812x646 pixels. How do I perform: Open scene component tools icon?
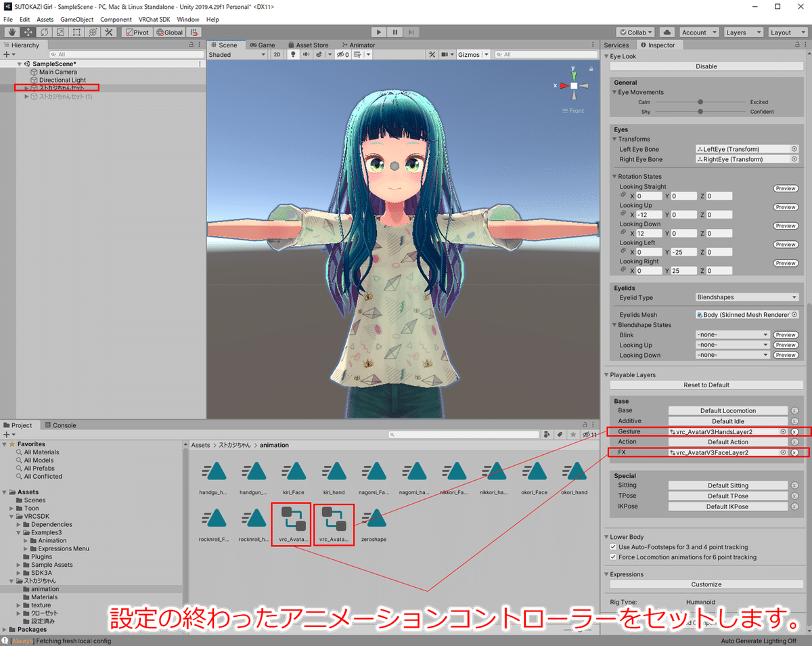(432, 54)
